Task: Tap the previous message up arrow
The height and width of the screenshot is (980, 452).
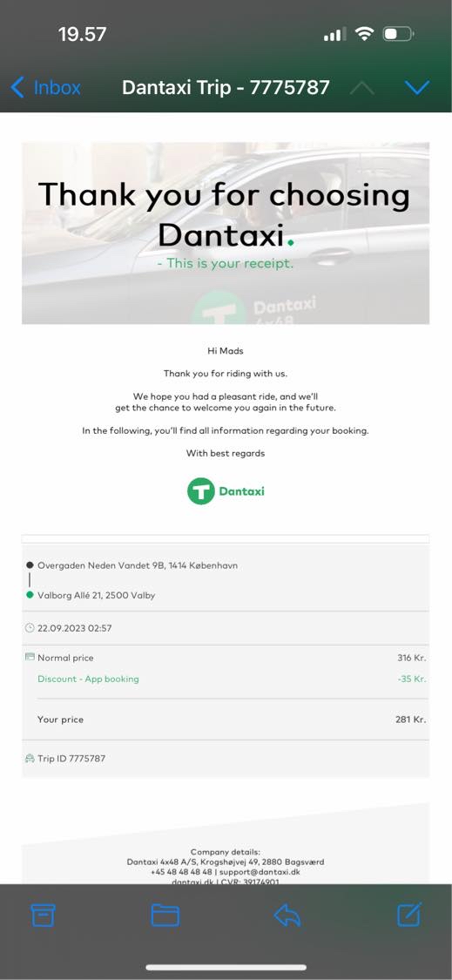Action: click(x=362, y=88)
